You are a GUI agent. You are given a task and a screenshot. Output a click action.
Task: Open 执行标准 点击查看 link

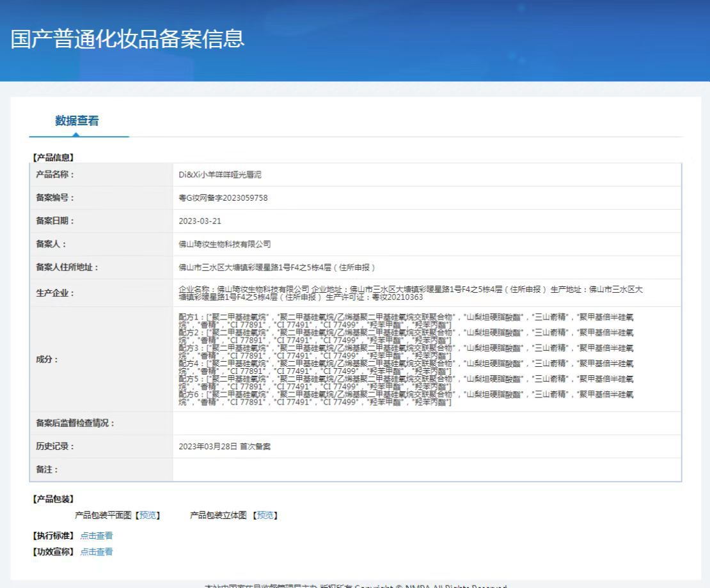click(97, 536)
